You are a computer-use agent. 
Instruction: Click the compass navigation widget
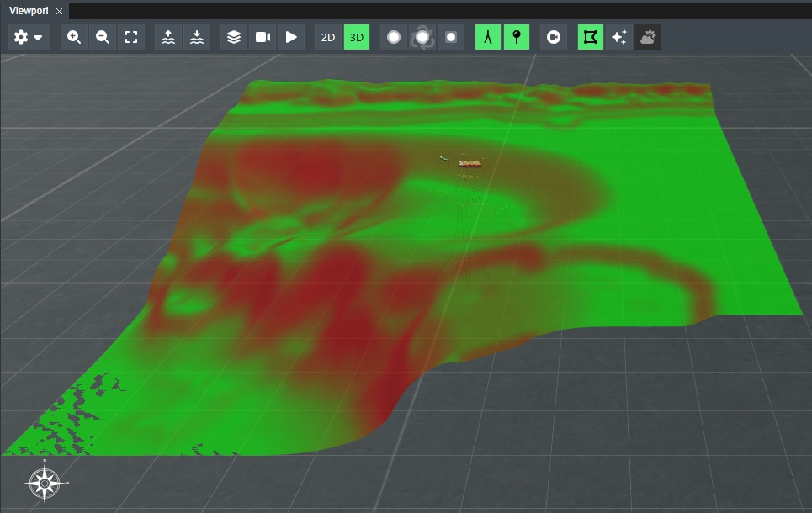pyautogui.click(x=46, y=483)
